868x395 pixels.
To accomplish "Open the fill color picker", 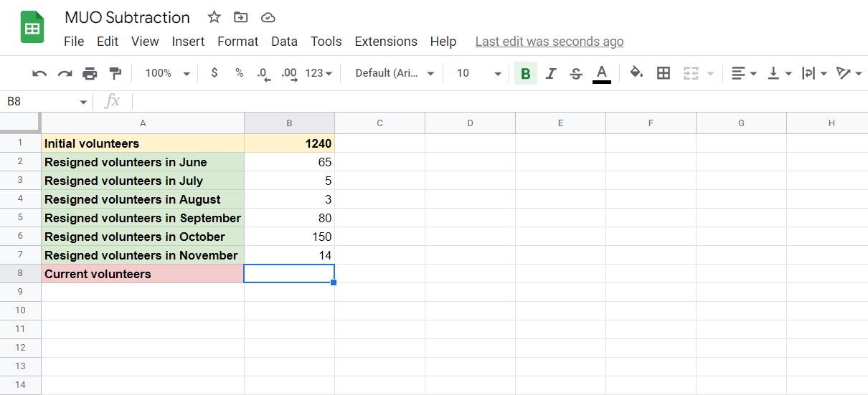I will pyautogui.click(x=636, y=73).
